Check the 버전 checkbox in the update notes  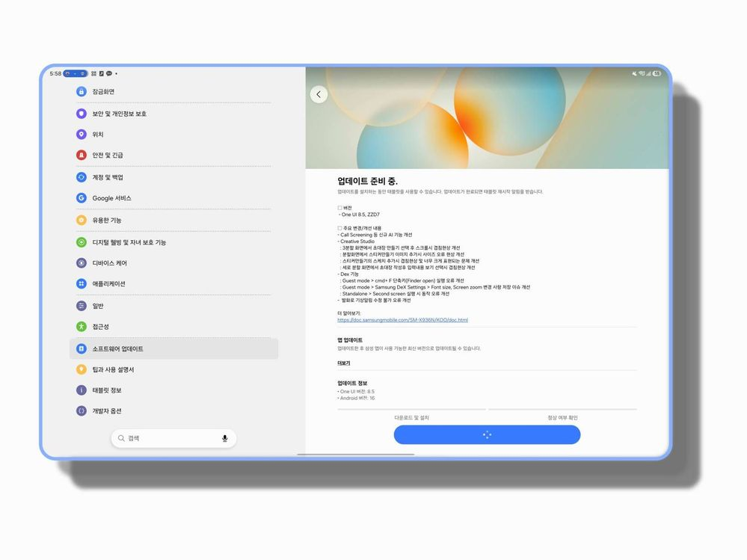[339, 206]
